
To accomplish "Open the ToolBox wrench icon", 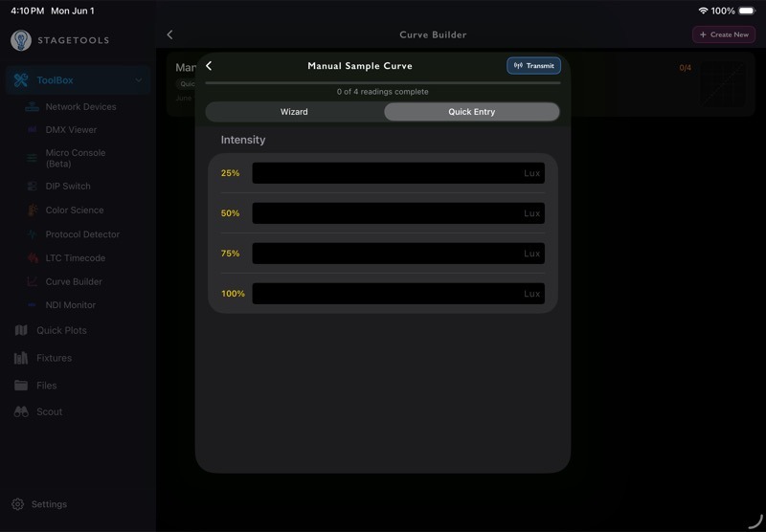I will click(x=20, y=80).
